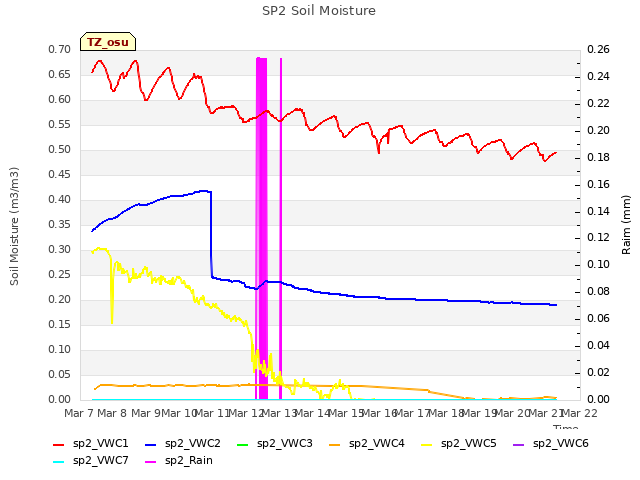
Task: Click the Mar 12 x-axis tick label
Action: pos(246,413)
